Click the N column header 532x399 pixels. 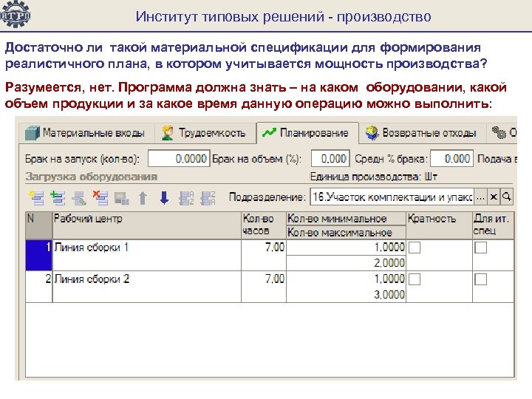pos(38,225)
